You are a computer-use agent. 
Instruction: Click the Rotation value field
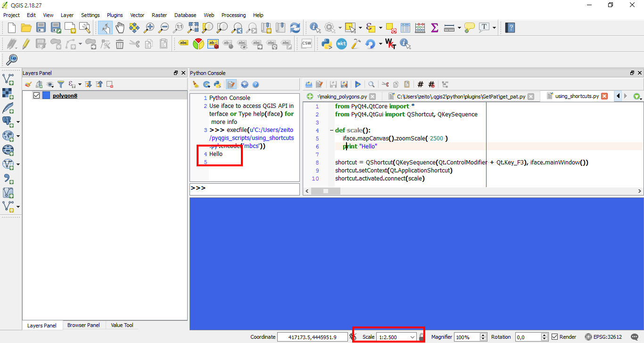click(528, 337)
